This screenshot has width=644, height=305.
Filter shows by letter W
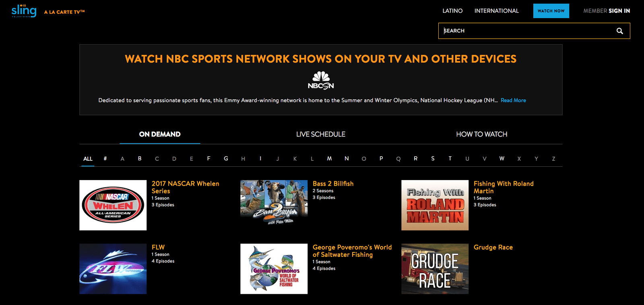tap(502, 159)
